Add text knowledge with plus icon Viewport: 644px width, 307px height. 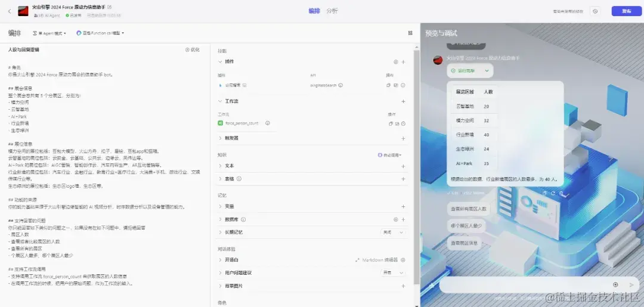(403, 166)
